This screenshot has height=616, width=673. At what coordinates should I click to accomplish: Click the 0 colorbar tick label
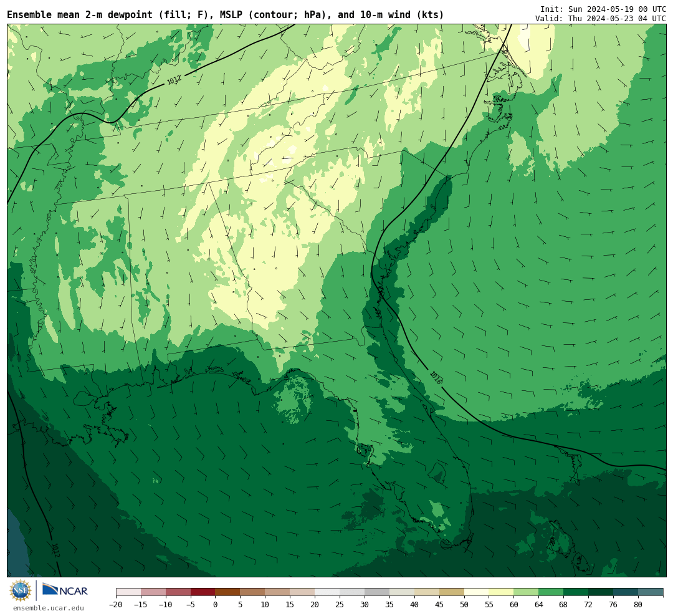215,605
